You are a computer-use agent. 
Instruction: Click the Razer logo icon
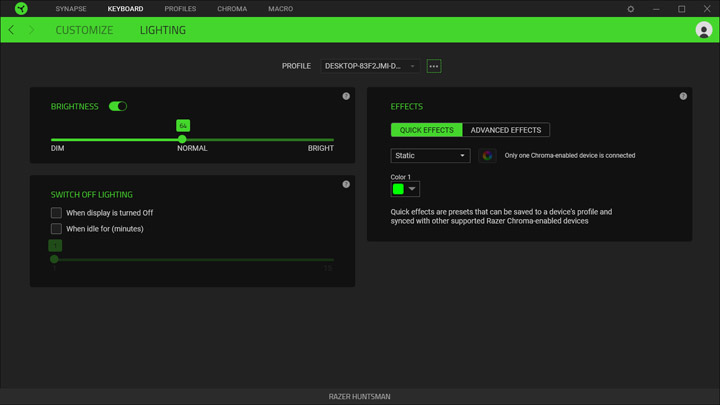click(21, 8)
